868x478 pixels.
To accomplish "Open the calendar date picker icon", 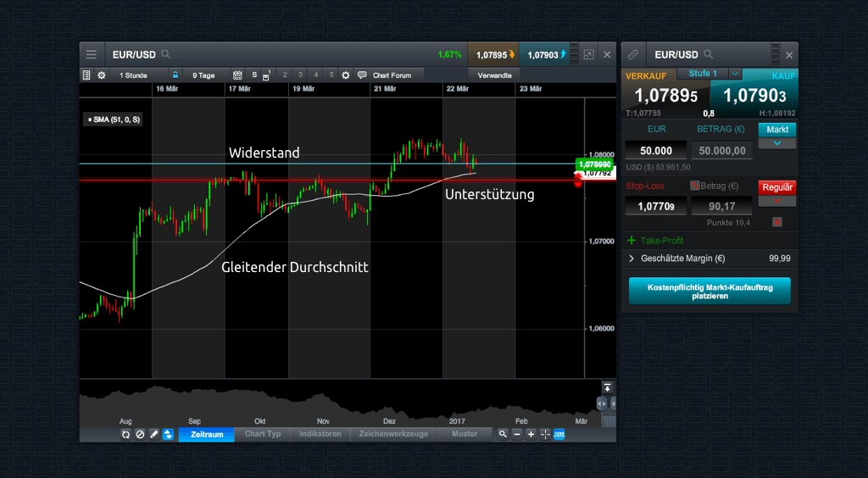I will click(237, 75).
